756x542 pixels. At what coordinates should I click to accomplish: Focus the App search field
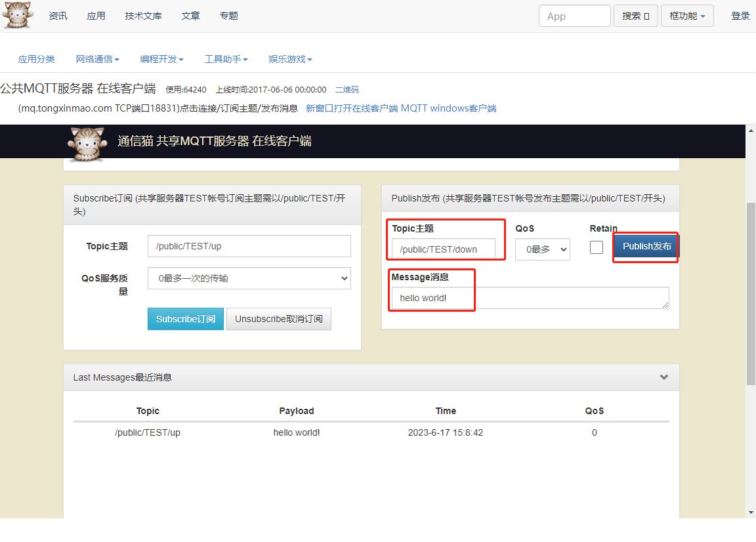pos(575,16)
